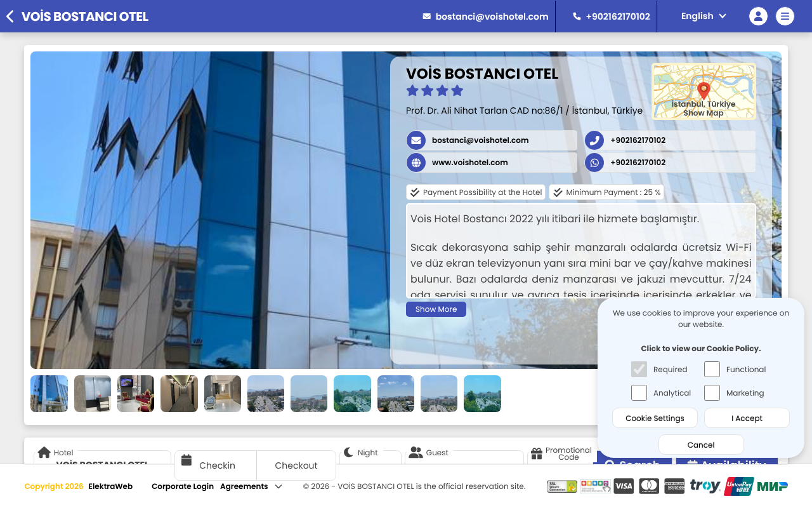812x508 pixels.
Task: Click the calendar icon beside Checkin
Action: [x=187, y=460]
